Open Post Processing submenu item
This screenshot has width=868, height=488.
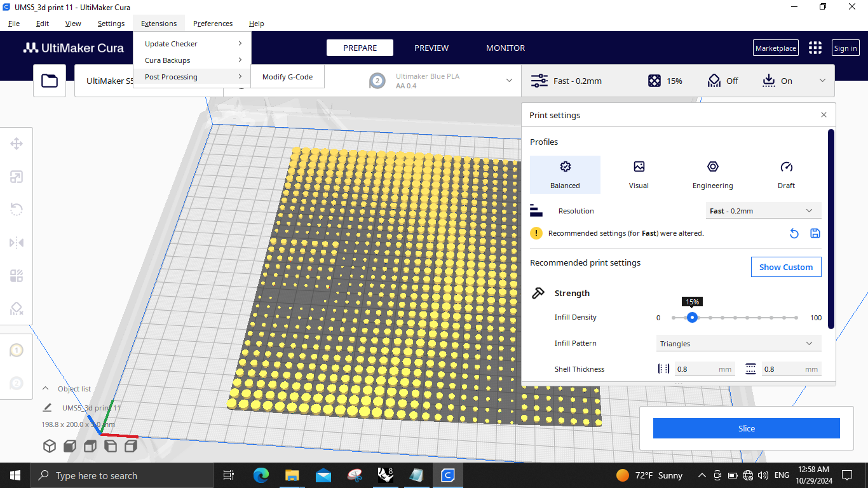coord(193,77)
